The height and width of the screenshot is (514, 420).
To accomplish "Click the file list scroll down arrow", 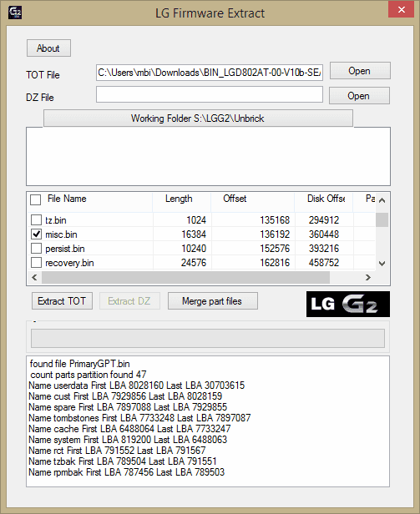I will [x=382, y=263].
